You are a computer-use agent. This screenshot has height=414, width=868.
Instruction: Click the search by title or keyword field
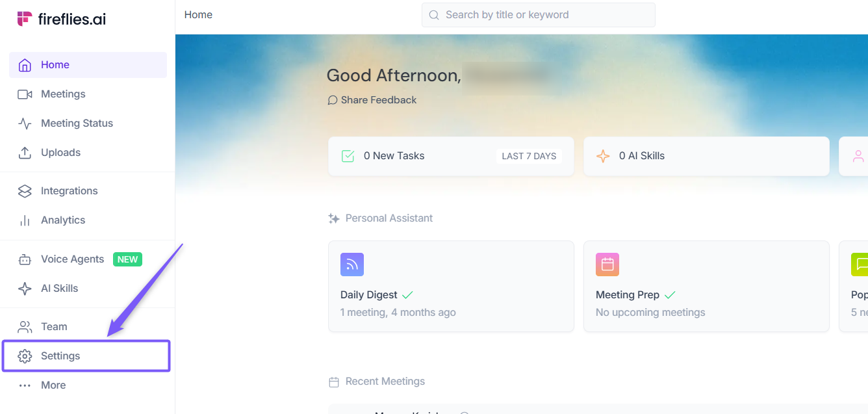(539, 15)
